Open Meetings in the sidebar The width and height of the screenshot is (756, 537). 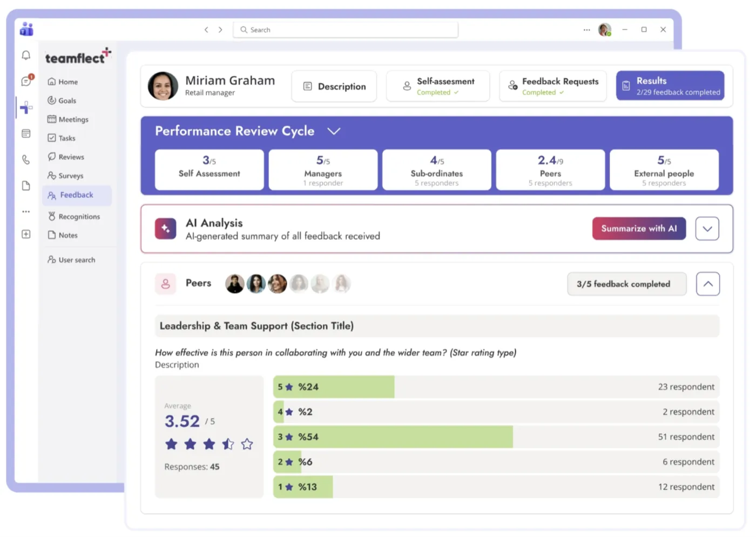click(x=68, y=119)
